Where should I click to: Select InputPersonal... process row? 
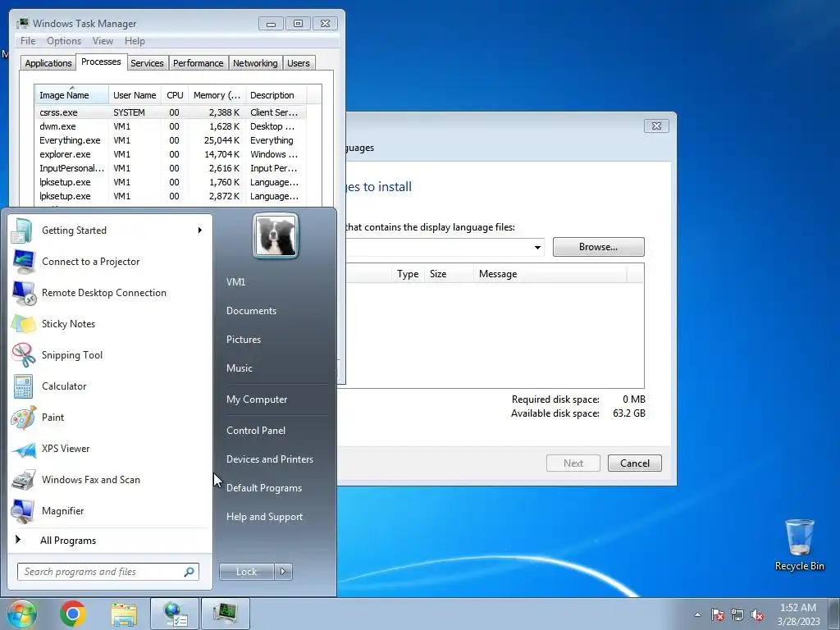click(x=171, y=168)
